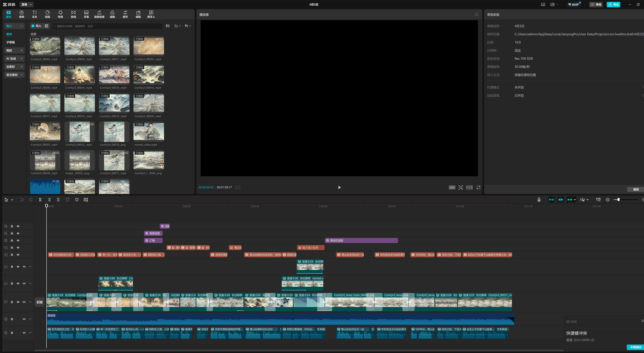The width and height of the screenshot is (644, 353).
Task: Open the 菜单 dropdown menu
Action: [x=26, y=5]
